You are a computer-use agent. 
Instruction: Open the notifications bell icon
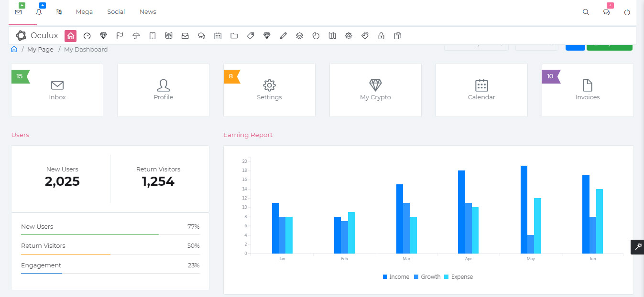[x=39, y=12]
